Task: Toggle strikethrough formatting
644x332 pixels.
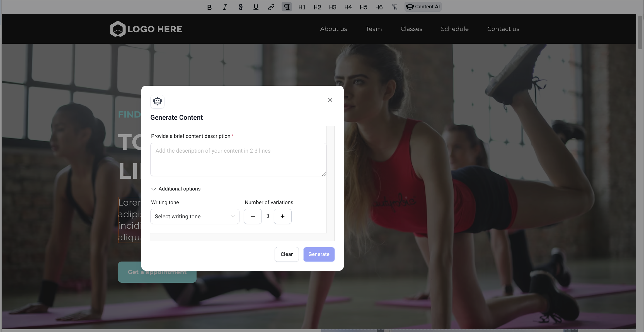Action: (x=240, y=7)
